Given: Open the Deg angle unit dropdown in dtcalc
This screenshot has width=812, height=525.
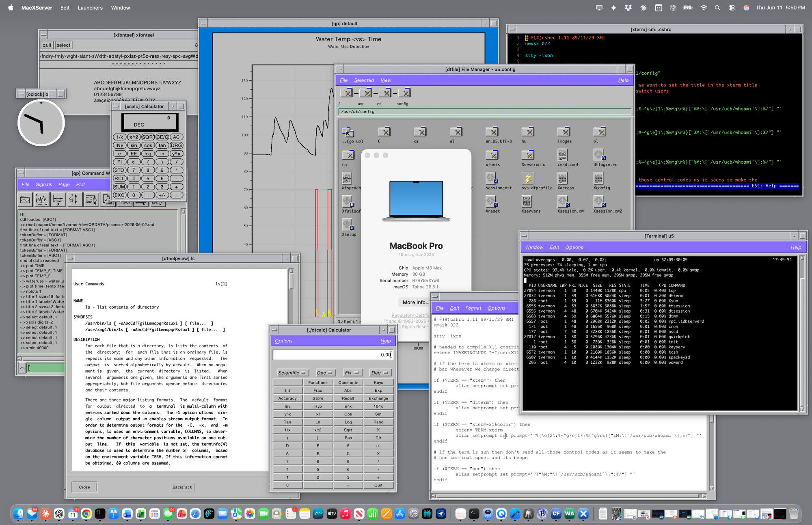Looking at the screenshot, I should [380, 373].
